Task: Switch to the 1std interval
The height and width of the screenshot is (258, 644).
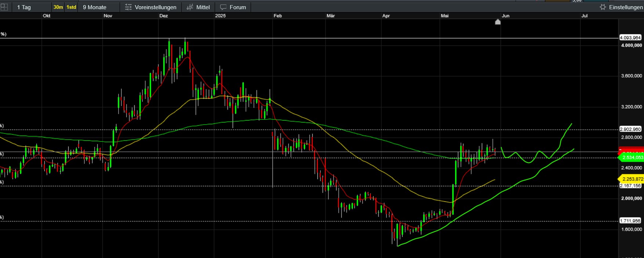Action: click(x=71, y=7)
